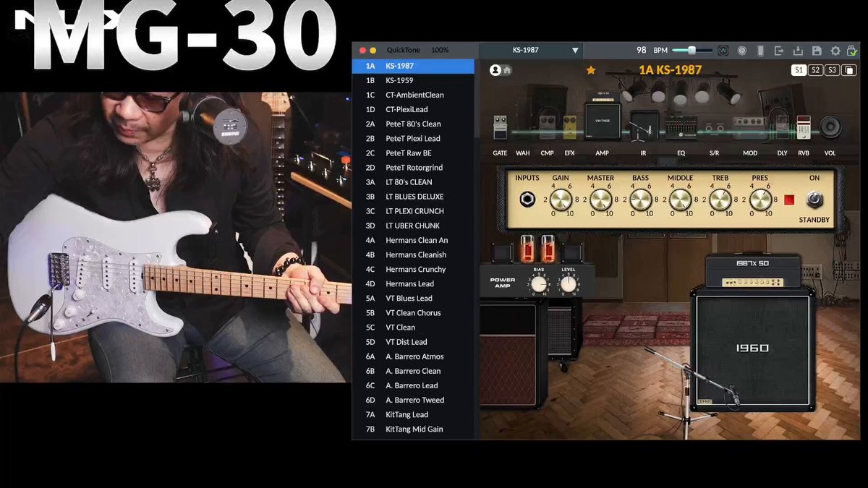Click the PRES knob on amp panel
Image resolution: width=868 pixels, height=488 pixels.
[x=760, y=200]
